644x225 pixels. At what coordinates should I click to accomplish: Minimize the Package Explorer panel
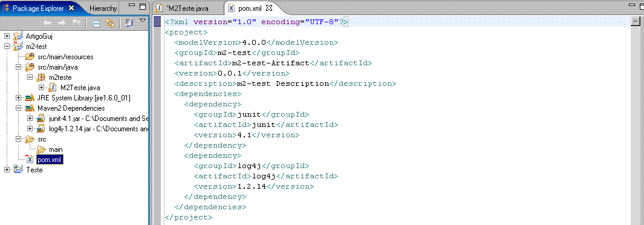click(x=132, y=6)
